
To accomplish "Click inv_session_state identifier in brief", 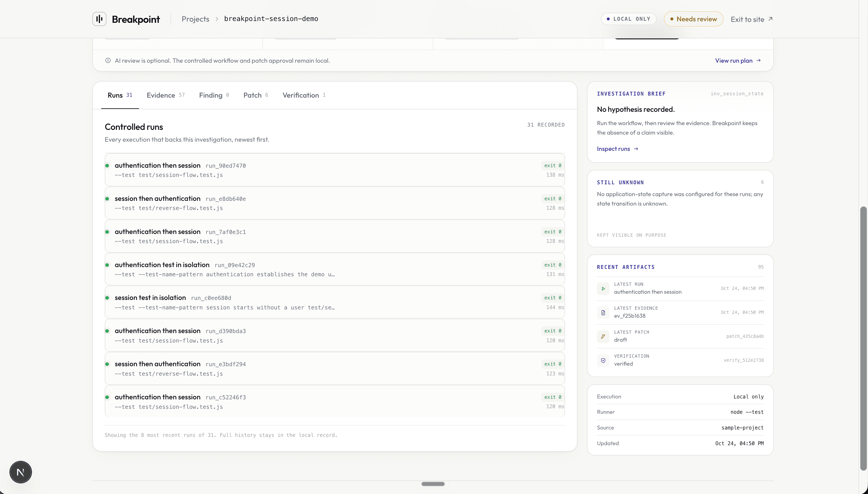I will (x=737, y=94).
